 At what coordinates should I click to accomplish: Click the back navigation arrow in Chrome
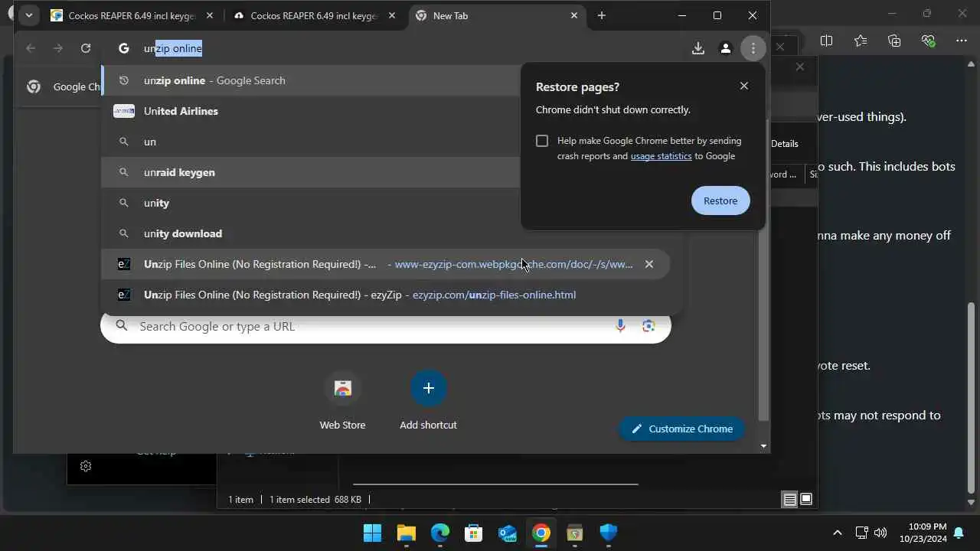[x=31, y=48]
